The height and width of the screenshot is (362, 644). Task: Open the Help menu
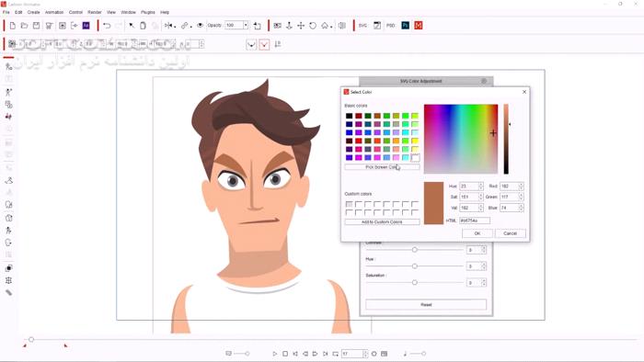[165, 12]
